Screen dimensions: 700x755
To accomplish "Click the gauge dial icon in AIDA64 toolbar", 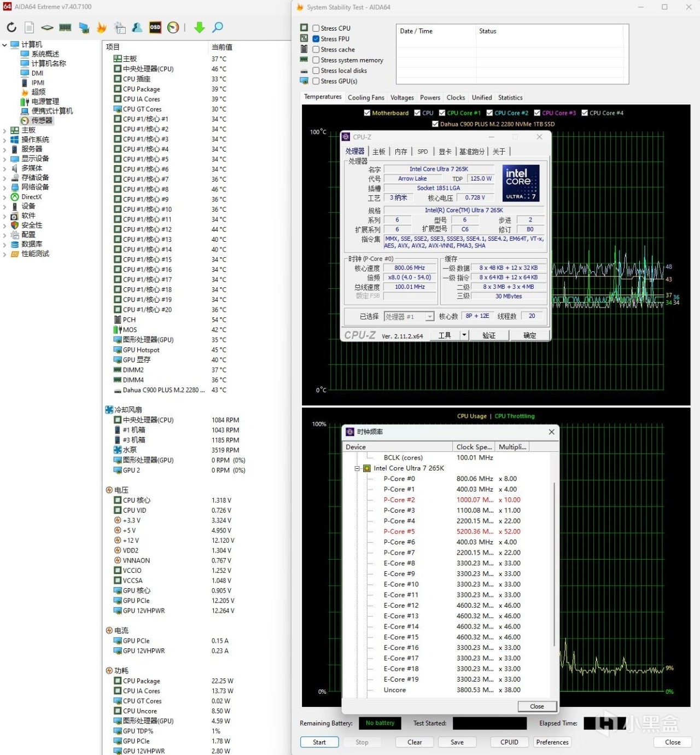I will (x=173, y=27).
